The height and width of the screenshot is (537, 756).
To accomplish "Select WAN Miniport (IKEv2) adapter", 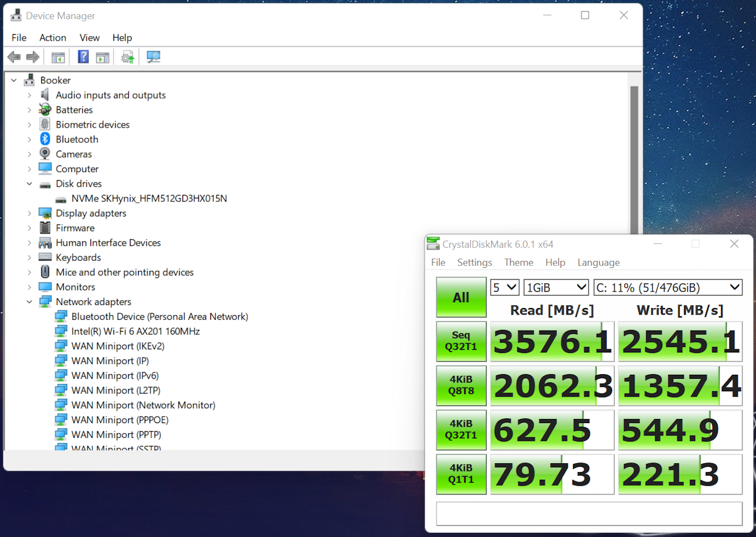I will tap(118, 346).
